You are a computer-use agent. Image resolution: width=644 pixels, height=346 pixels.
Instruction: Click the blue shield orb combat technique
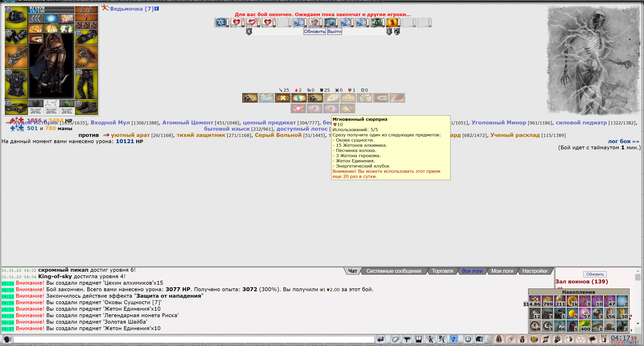point(299,98)
